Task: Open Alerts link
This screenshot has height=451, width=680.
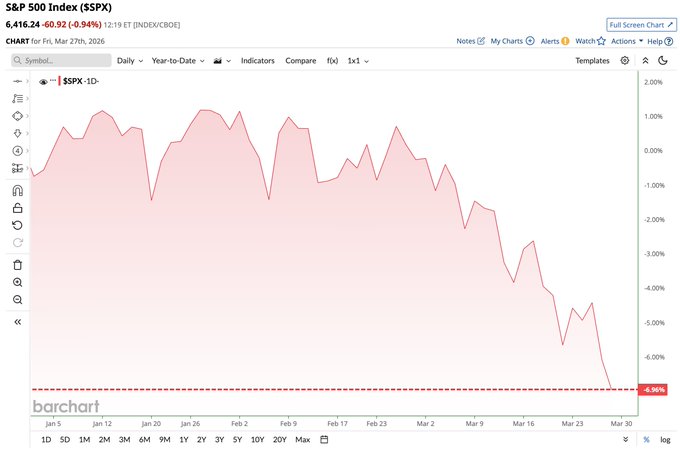Action: click(x=555, y=41)
